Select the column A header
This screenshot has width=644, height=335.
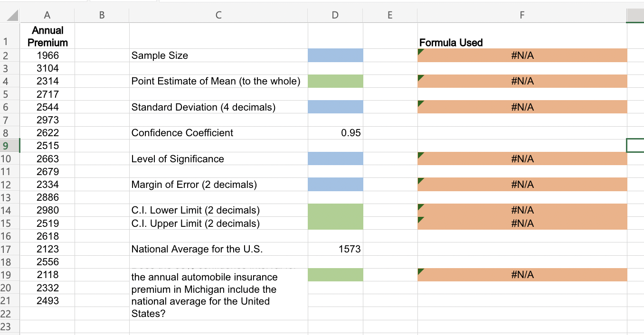(47, 15)
